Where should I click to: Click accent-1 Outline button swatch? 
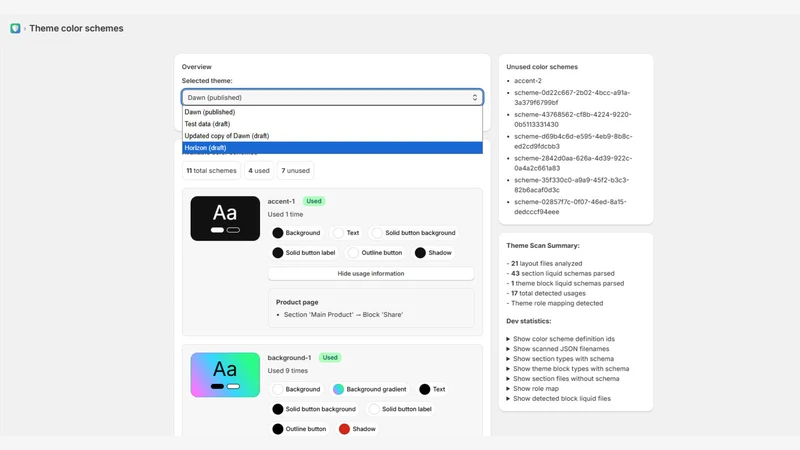pos(353,253)
